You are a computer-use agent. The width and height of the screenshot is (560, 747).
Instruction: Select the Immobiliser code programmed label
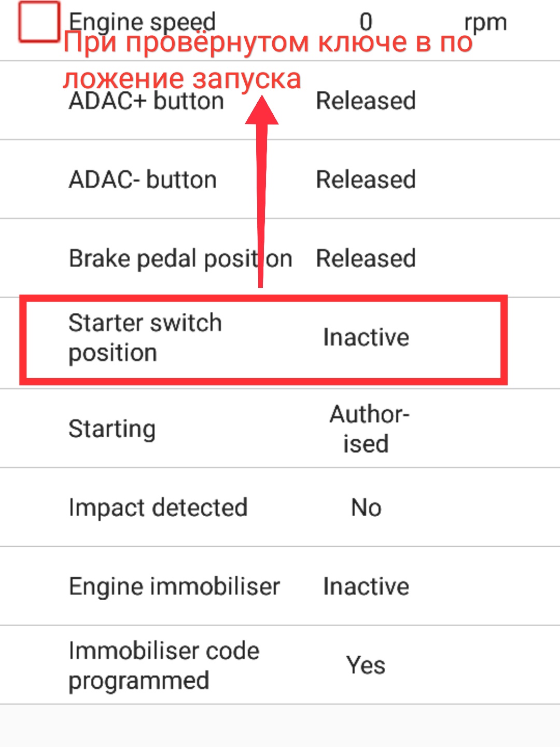(x=163, y=666)
